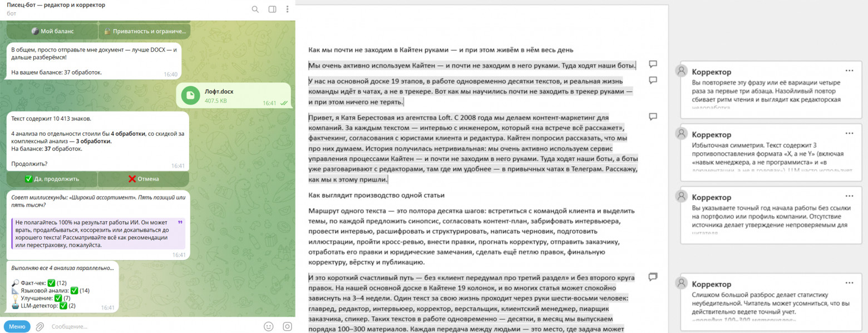Toggle the Telegram side panel icon

pyautogui.click(x=272, y=9)
